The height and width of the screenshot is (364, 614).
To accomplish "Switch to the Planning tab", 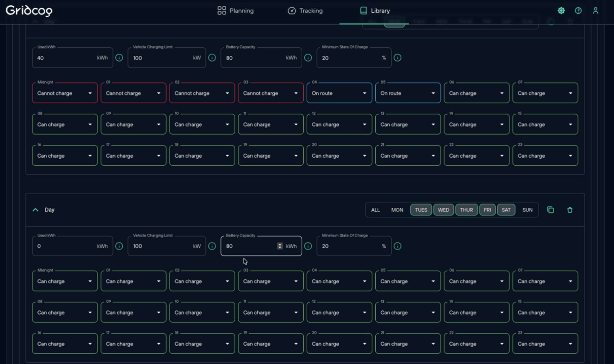I will (x=235, y=11).
